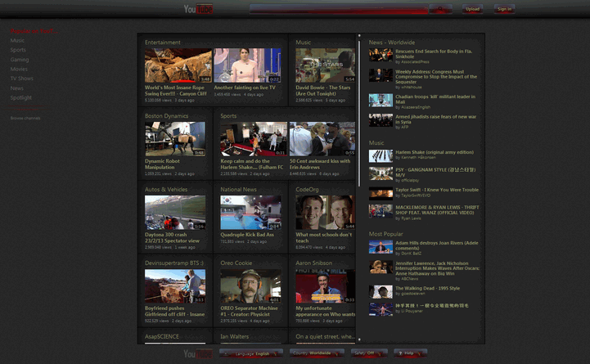The height and width of the screenshot is (364, 590).
Task: Open Quadruple Kick Bad Ass thumbnail
Action: (250, 213)
